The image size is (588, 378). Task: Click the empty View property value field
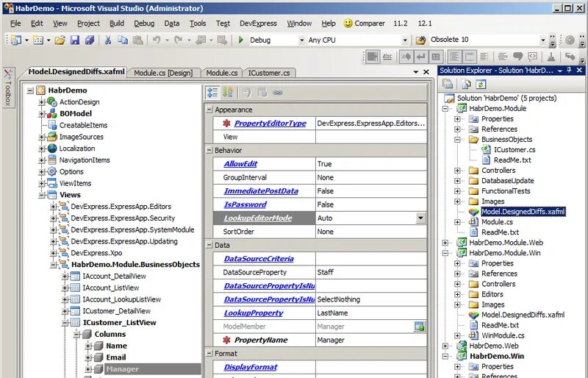tap(371, 137)
